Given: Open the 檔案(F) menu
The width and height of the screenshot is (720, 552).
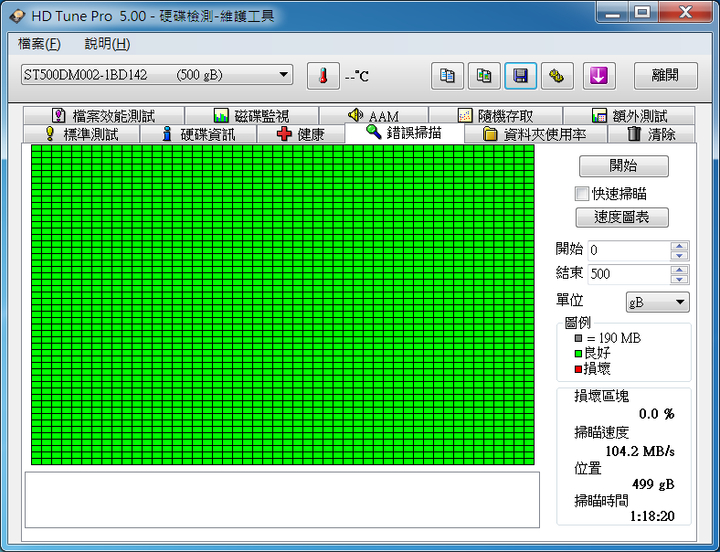Looking at the screenshot, I should click(x=39, y=44).
